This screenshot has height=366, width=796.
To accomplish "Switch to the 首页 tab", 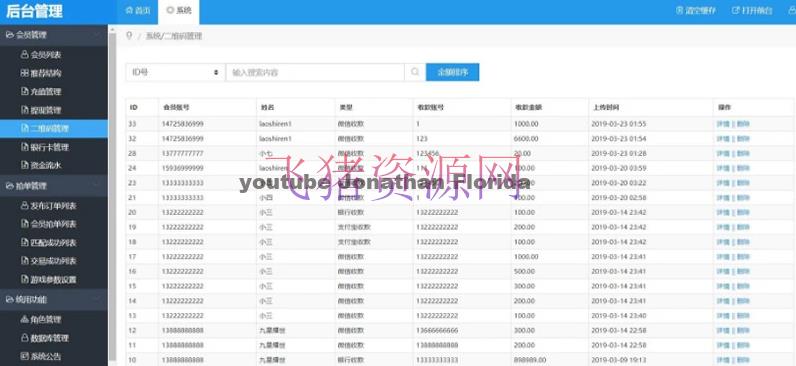I will click(138, 11).
